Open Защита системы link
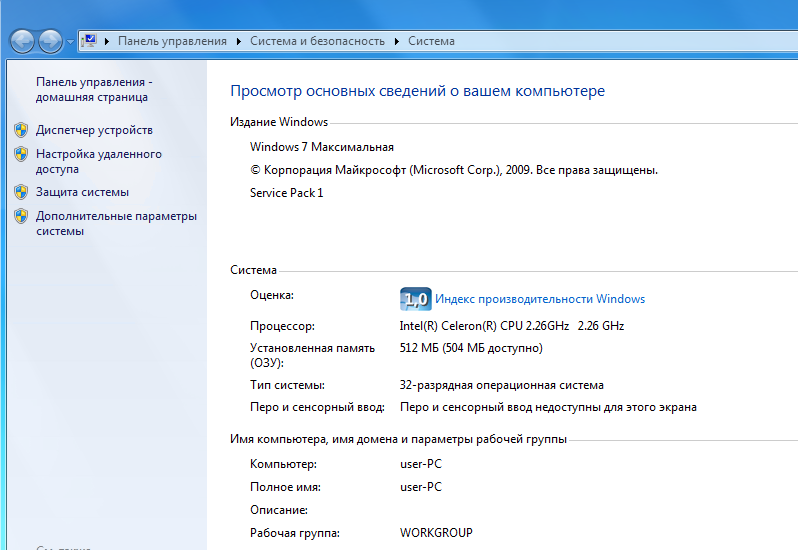The width and height of the screenshot is (798, 550). point(82,192)
